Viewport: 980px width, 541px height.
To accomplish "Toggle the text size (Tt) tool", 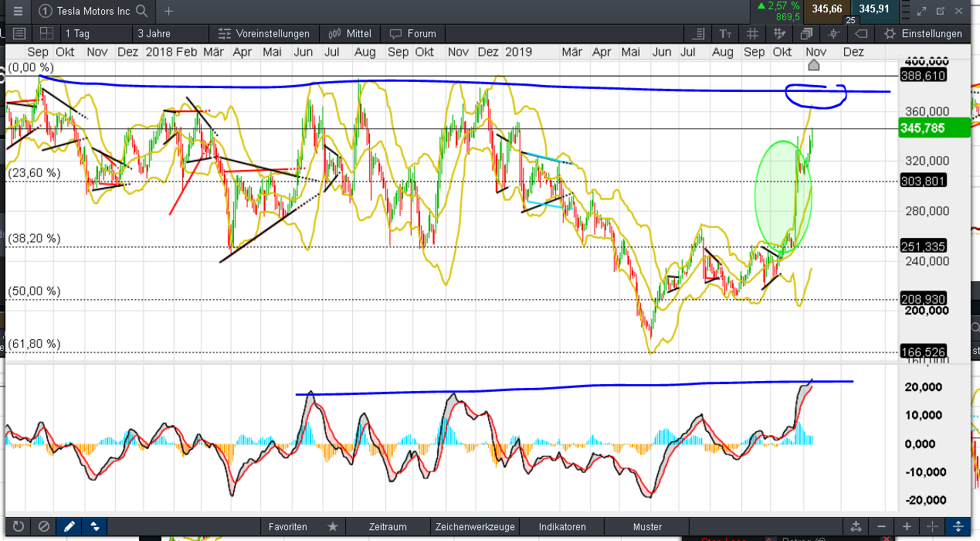I will click(x=725, y=34).
